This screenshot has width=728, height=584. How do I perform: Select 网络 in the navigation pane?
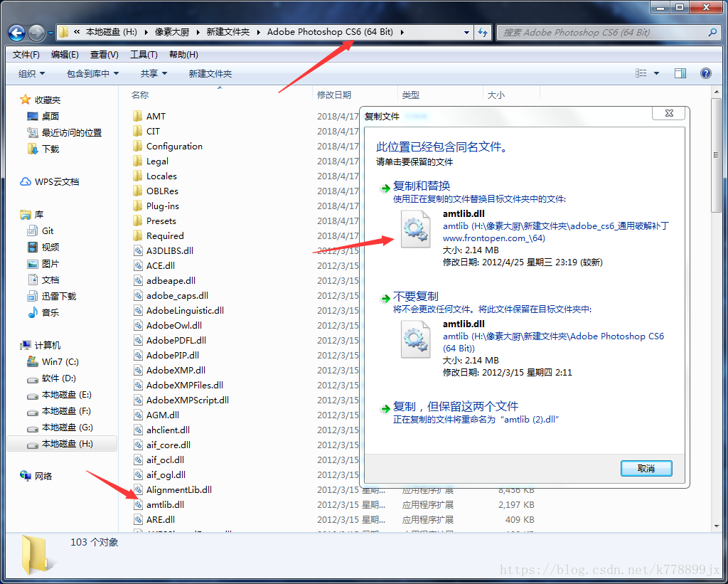point(36,476)
